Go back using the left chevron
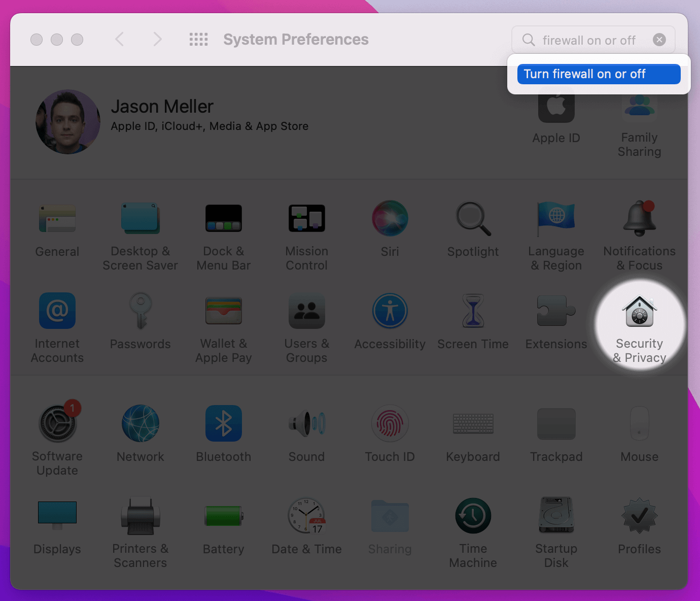The width and height of the screenshot is (700, 601). [120, 40]
